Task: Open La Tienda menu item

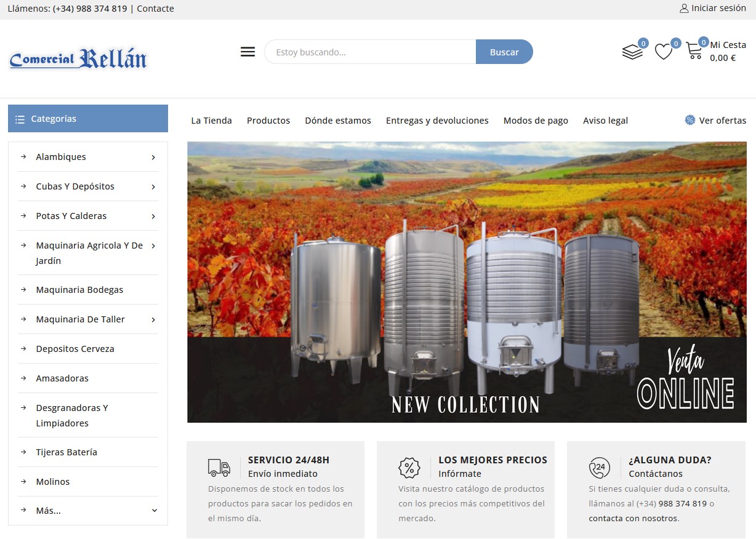Action: pos(211,121)
